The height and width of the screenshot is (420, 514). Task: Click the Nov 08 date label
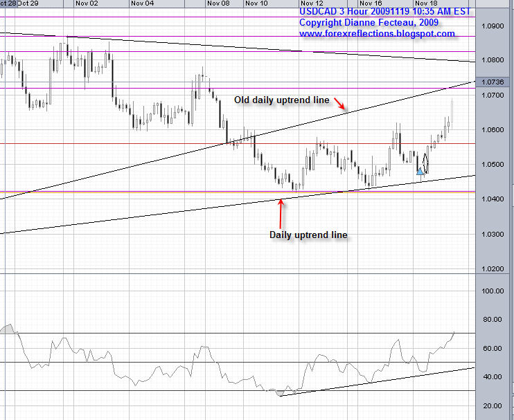[218, 3]
